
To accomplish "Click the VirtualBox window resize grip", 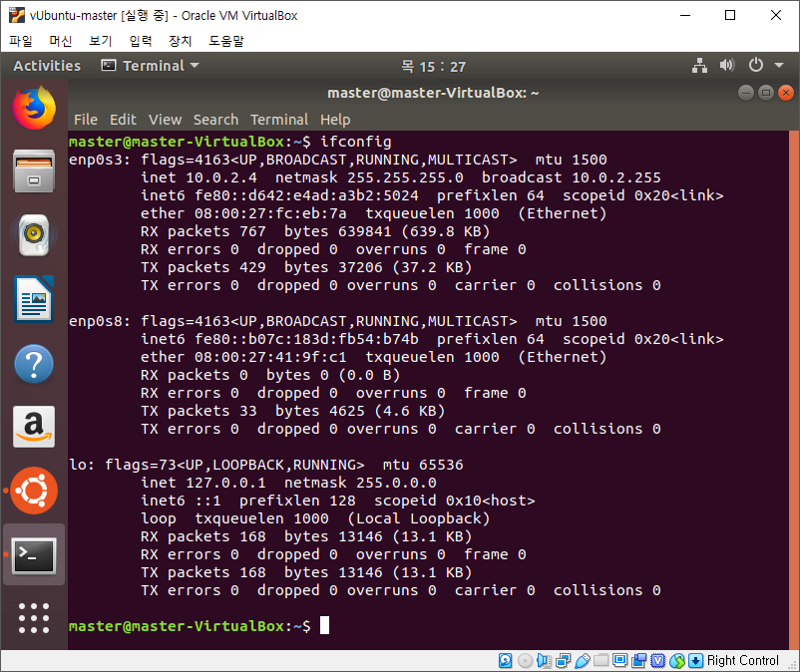I will 792,664.
